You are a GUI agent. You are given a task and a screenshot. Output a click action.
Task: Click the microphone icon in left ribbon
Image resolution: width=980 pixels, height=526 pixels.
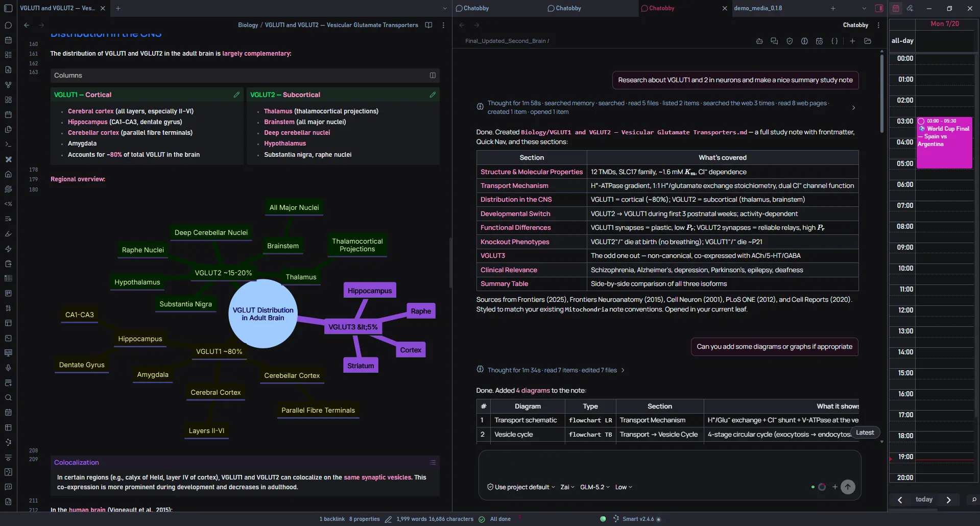point(8,368)
